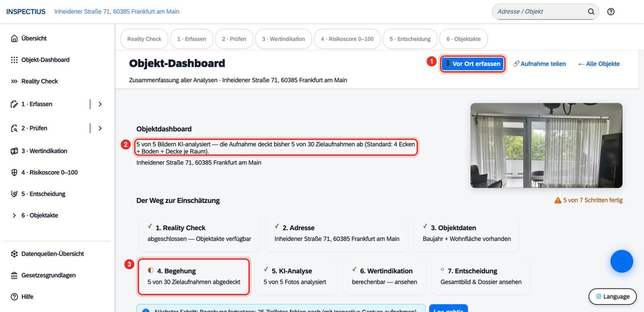Click the 'Der Weg zur Einschätzung' heading
The image size is (644, 312).
pyautogui.click(x=178, y=200)
